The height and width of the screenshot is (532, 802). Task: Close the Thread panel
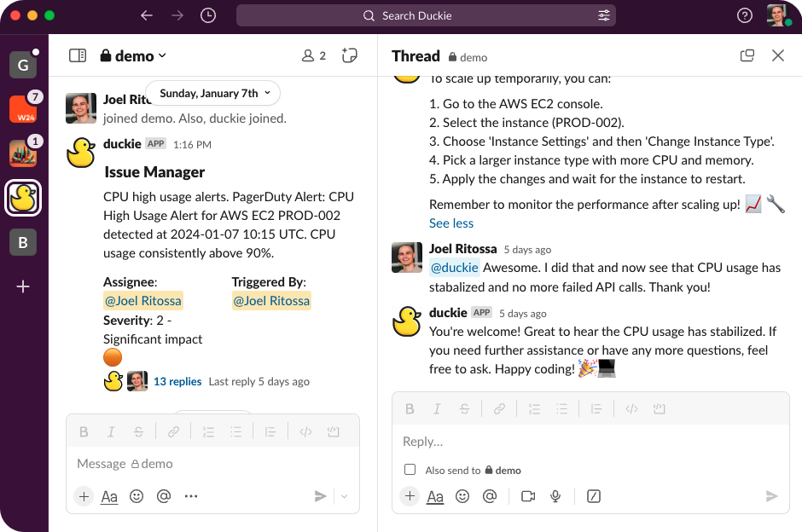coord(778,55)
